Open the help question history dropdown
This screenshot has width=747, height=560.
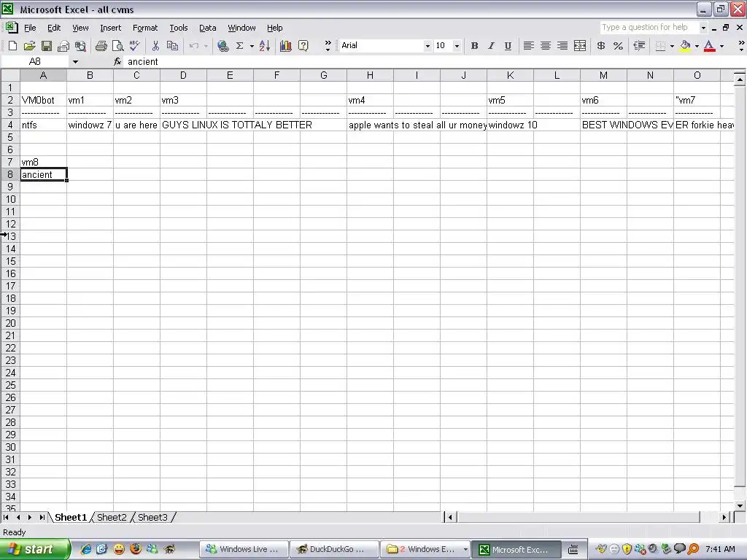(x=703, y=28)
